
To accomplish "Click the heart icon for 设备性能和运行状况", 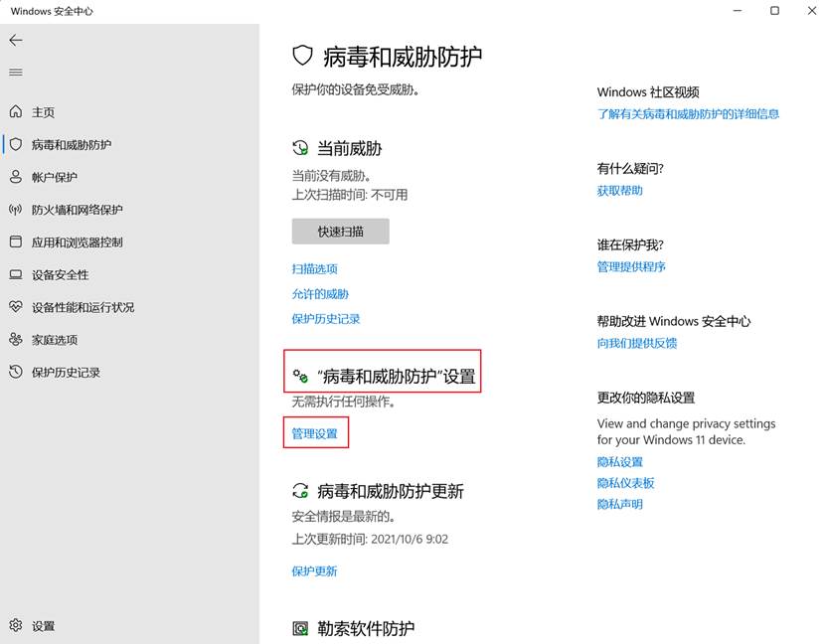I will point(16,306).
